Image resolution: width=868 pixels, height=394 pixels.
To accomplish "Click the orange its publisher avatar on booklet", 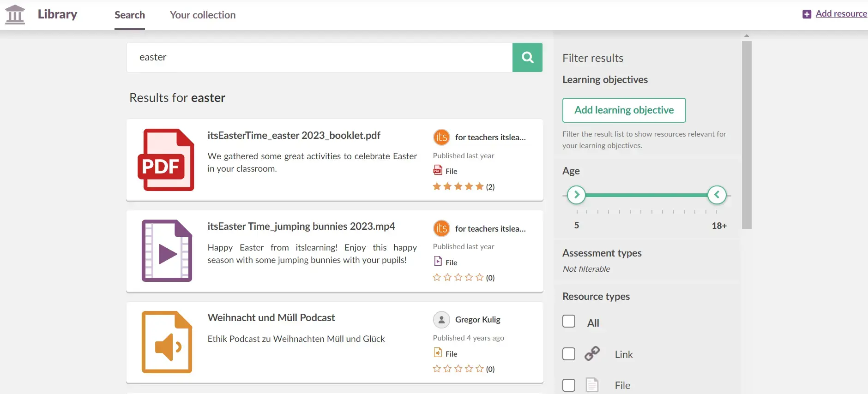I will pyautogui.click(x=441, y=137).
